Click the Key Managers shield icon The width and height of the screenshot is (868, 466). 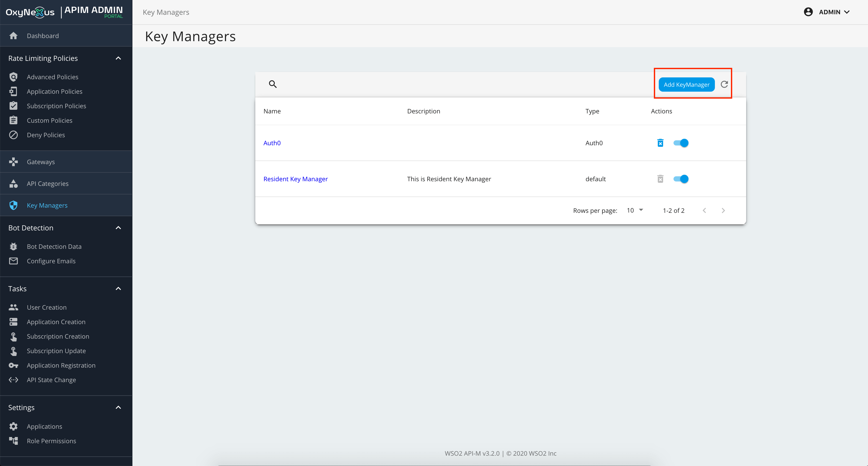pyautogui.click(x=13, y=205)
